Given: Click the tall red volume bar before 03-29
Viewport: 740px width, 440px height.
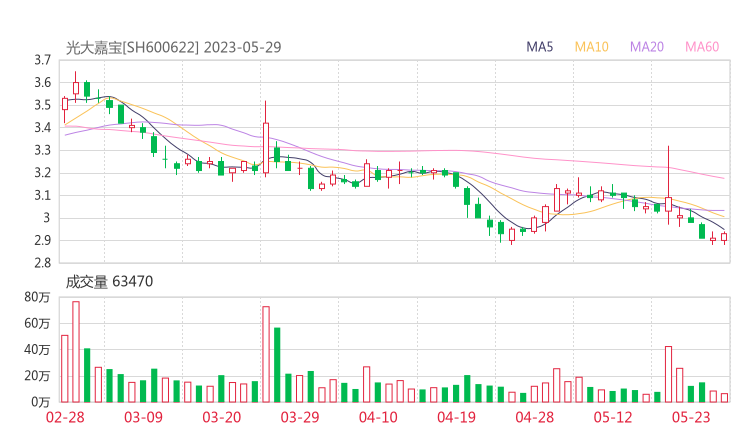Looking at the screenshot, I should (266, 354).
